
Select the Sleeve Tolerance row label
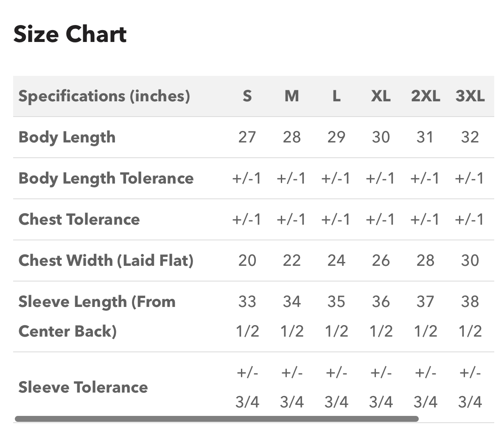click(83, 387)
